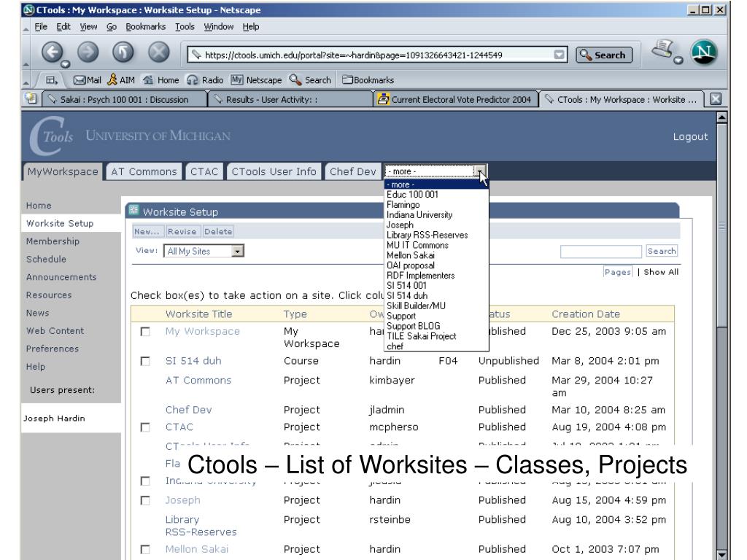The width and height of the screenshot is (747, 560).
Task: Open Resources in the left sidebar
Action: [x=49, y=295]
